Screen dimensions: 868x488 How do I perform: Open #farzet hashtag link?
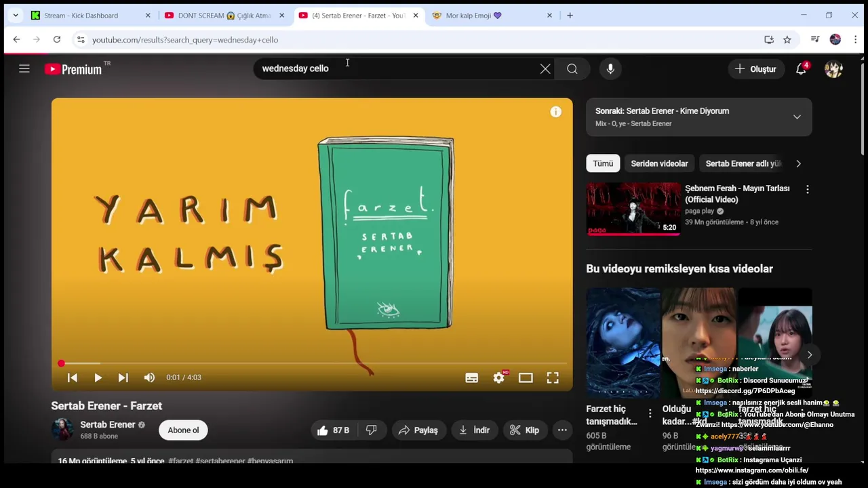coord(180,461)
